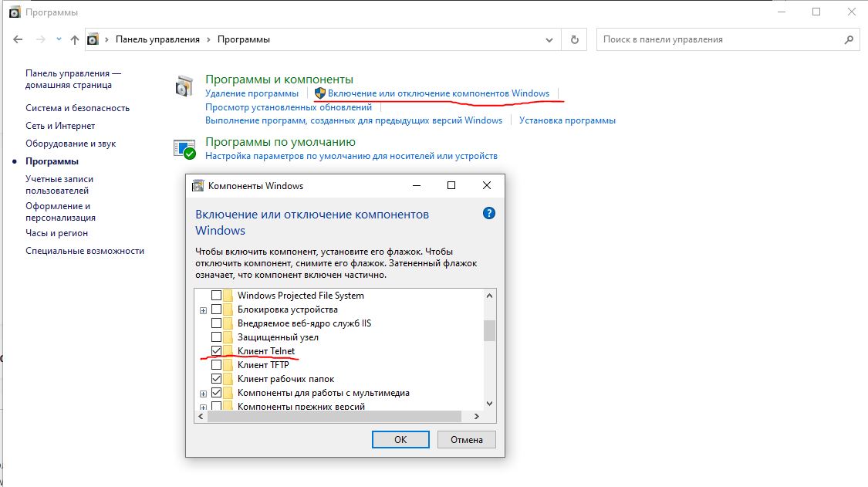Expand 'Компоненты для работы с мультимедиа' node
The height and width of the screenshot is (487, 868).
point(203,394)
